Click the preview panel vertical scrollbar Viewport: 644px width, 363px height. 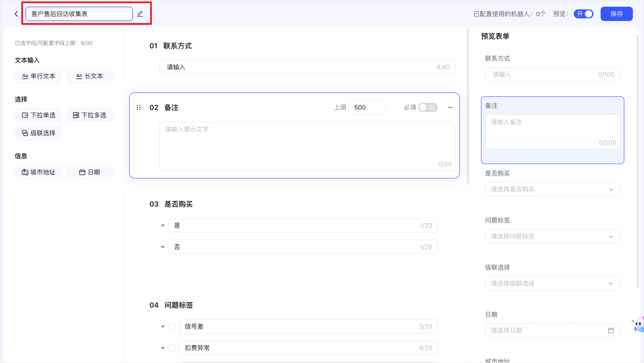tap(638, 162)
